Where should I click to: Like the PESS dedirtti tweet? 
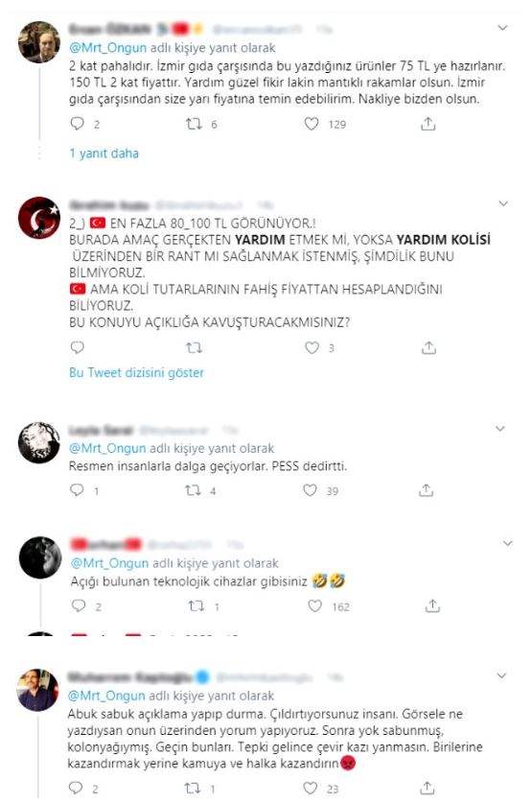point(310,490)
